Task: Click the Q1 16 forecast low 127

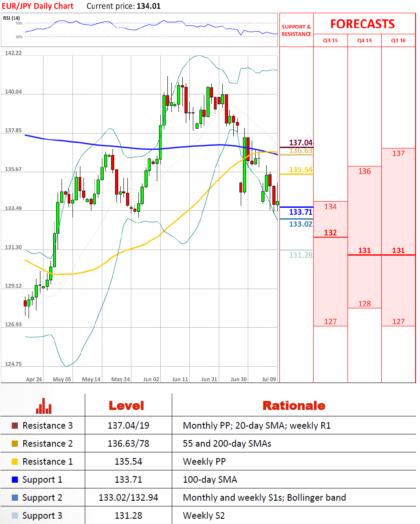Action: 398,322
